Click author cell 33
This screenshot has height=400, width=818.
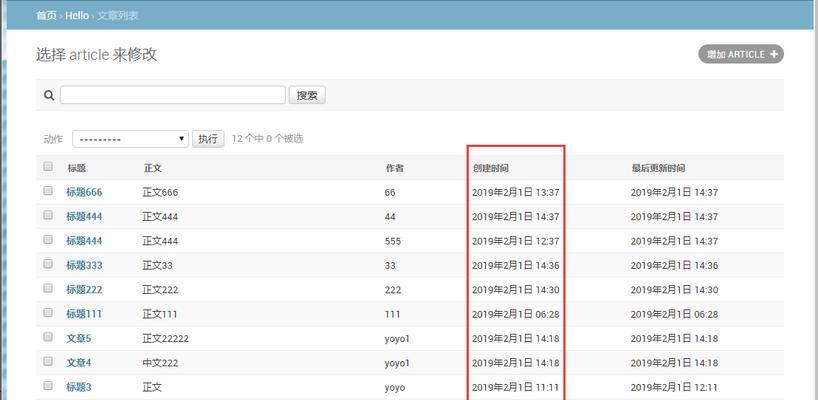tap(390, 265)
